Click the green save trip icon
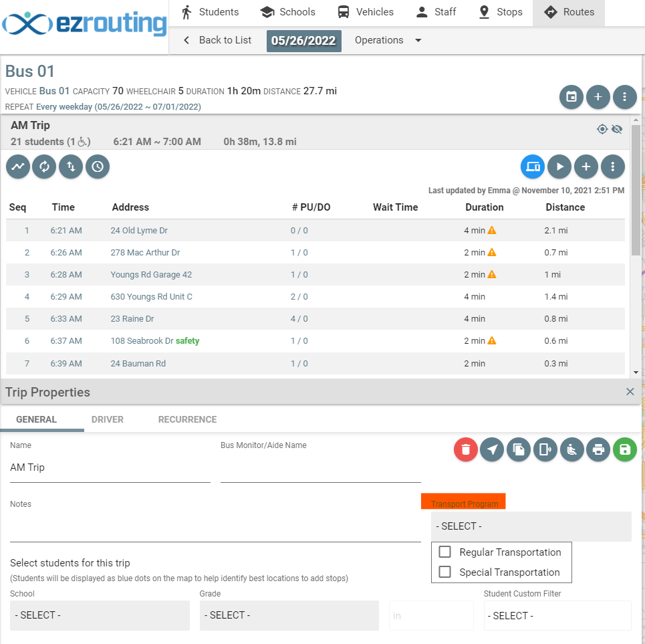 624,449
